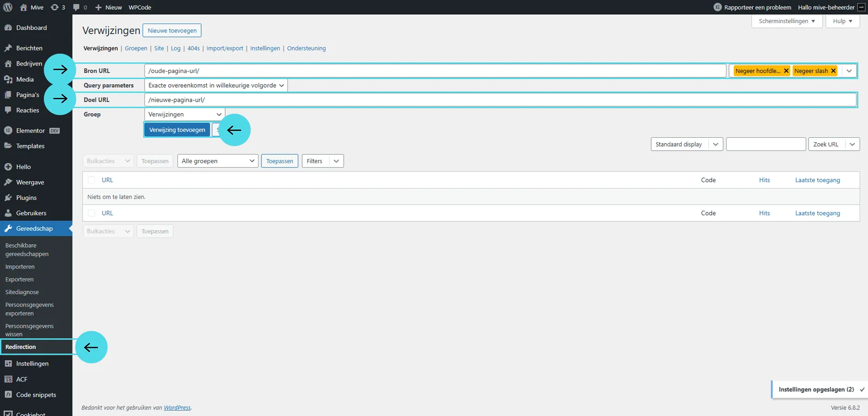Click the WordPress logo icon in admin bar
Screen dimensions: 868x416
(8, 7)
